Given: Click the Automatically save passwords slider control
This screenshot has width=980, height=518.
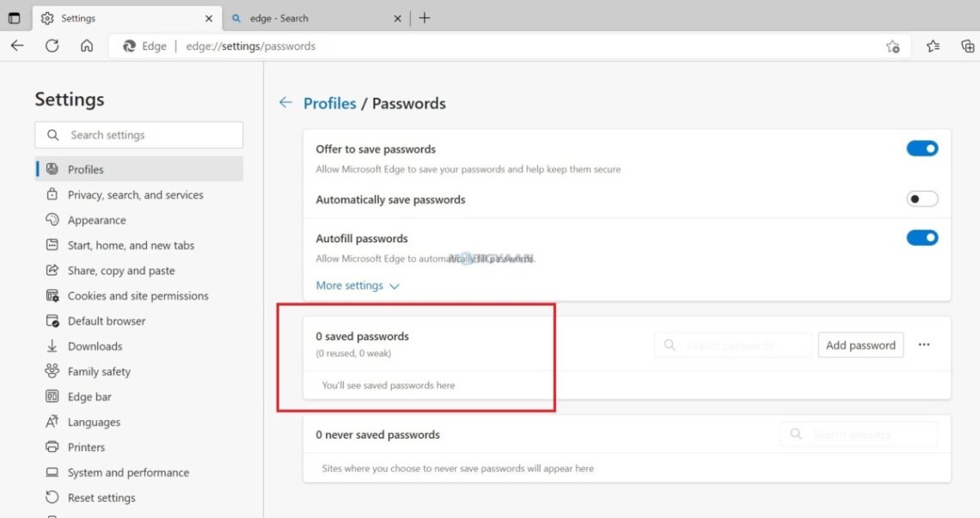Looking at the screenshot, I should tap(922, 198).
